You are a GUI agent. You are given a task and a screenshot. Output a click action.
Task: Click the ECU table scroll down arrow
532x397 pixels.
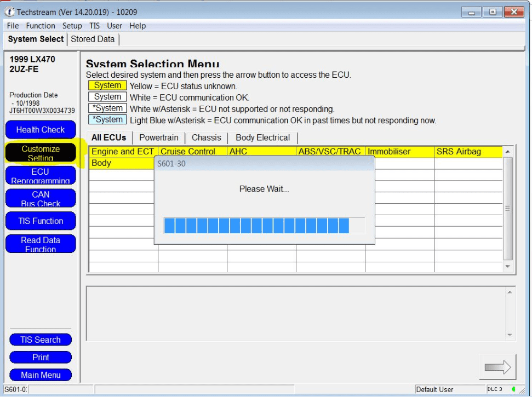[507, 267]
